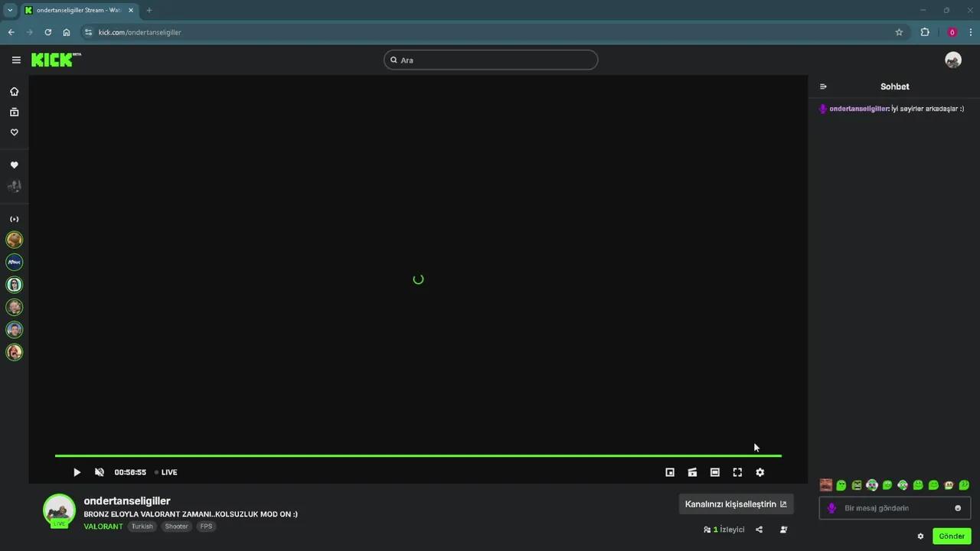The image size is (980, 551).
Task: Open the user profile avatar menu
Action: coord(953,60)
